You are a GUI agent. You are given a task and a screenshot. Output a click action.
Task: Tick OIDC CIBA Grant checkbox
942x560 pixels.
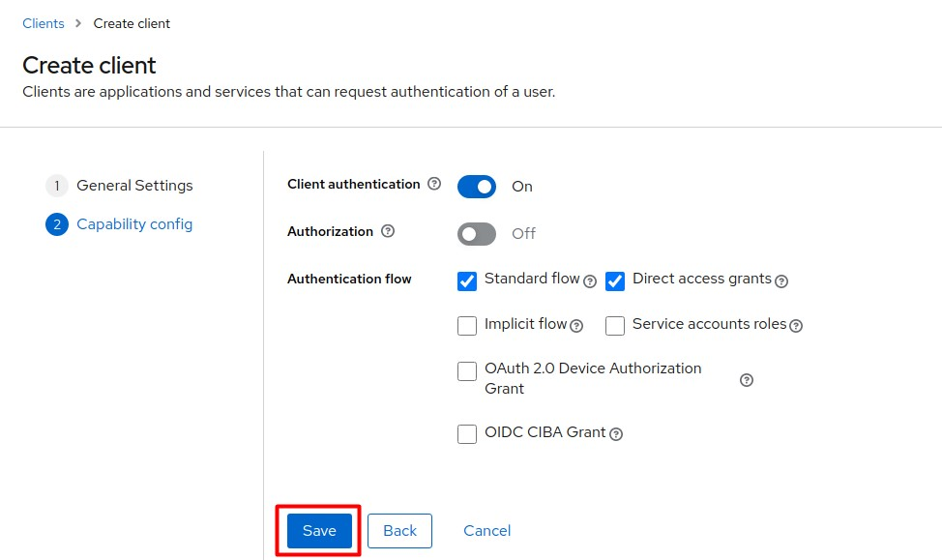(467, 434)
